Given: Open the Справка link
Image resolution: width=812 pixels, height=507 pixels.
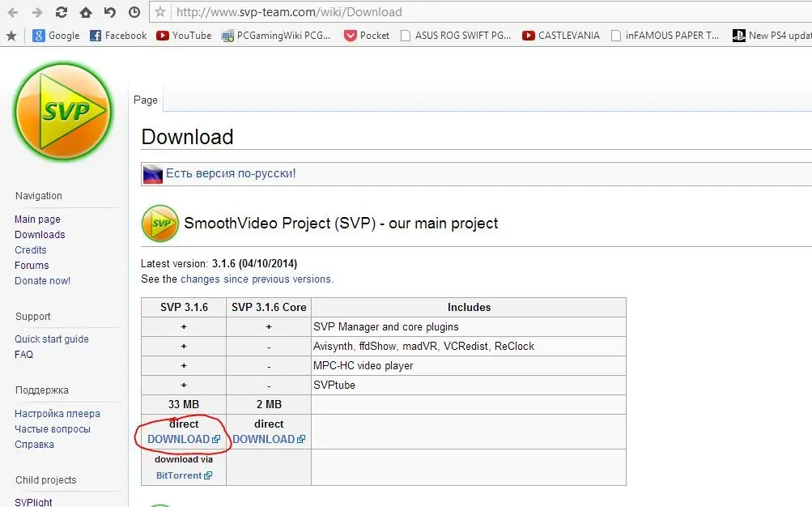Looking at the screenshot, I should tap(34, 445).
